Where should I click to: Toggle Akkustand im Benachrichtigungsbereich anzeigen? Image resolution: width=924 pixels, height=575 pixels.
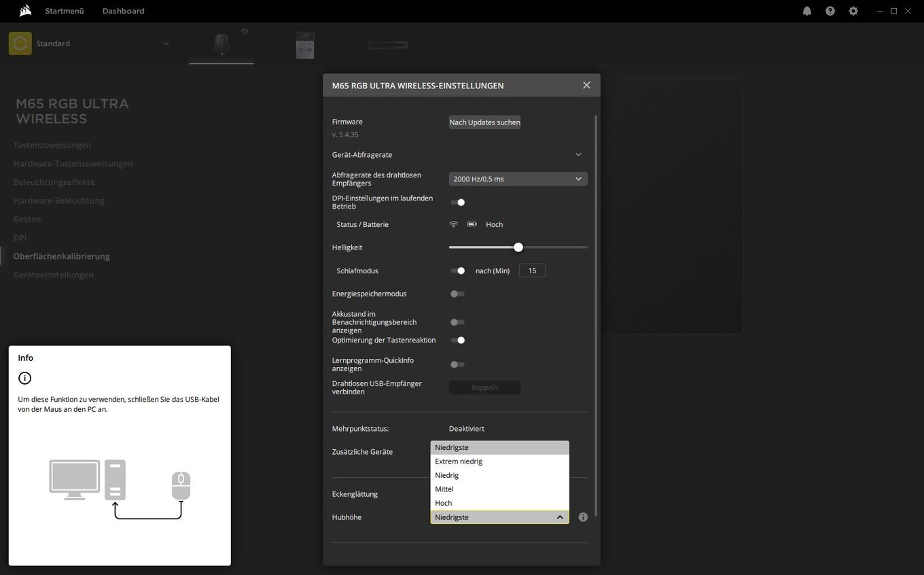458,322
